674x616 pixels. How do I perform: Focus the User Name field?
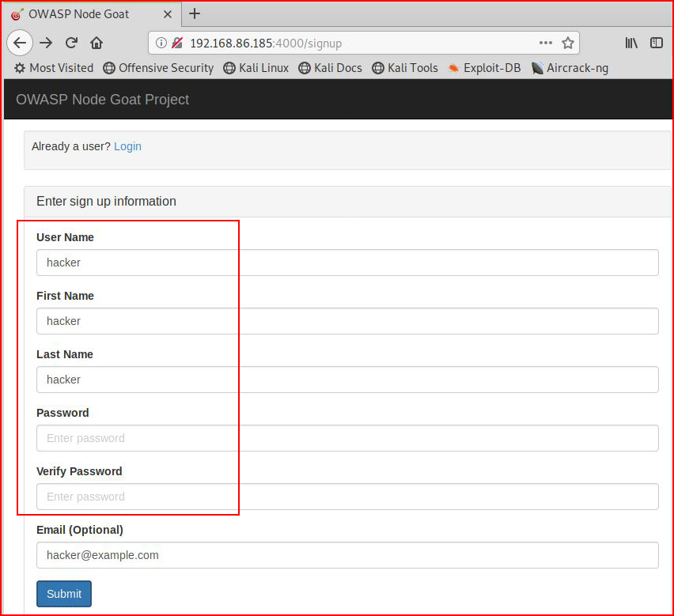347,263
